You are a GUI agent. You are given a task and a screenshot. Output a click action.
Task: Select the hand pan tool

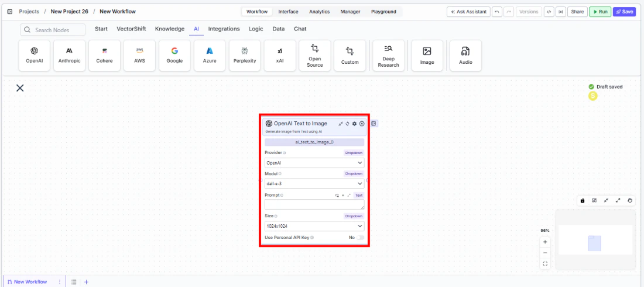[630, 200]
